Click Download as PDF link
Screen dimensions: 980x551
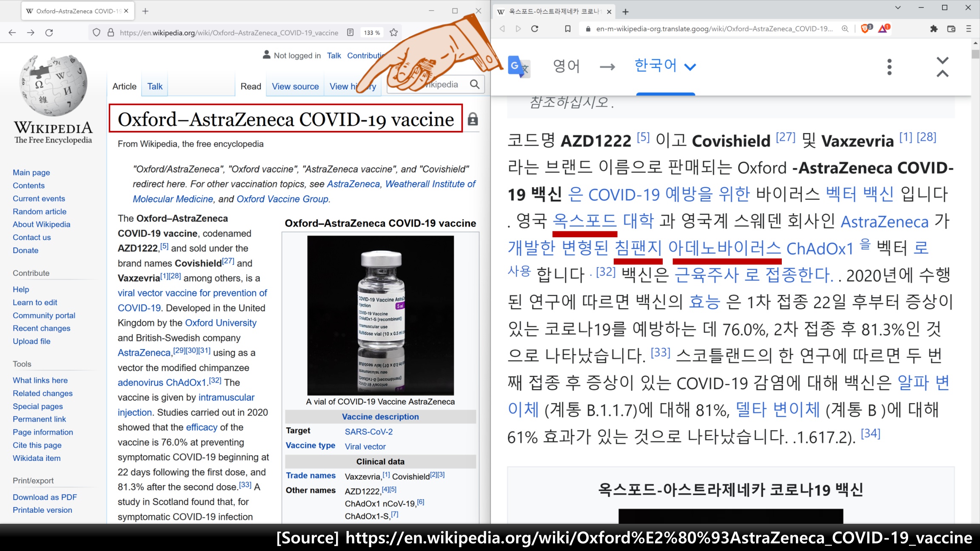point(45,497)
